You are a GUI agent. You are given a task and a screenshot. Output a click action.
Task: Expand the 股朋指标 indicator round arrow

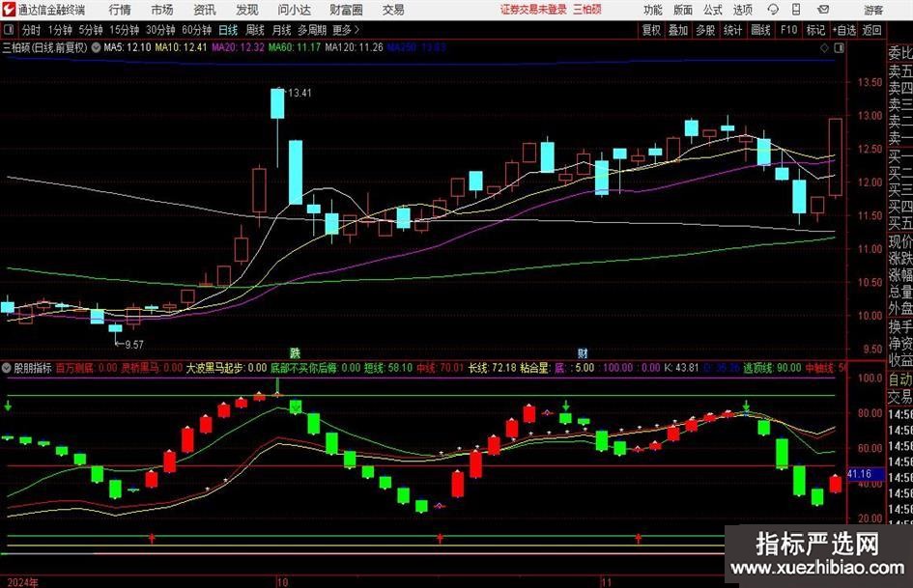click(x=7, y=368)
